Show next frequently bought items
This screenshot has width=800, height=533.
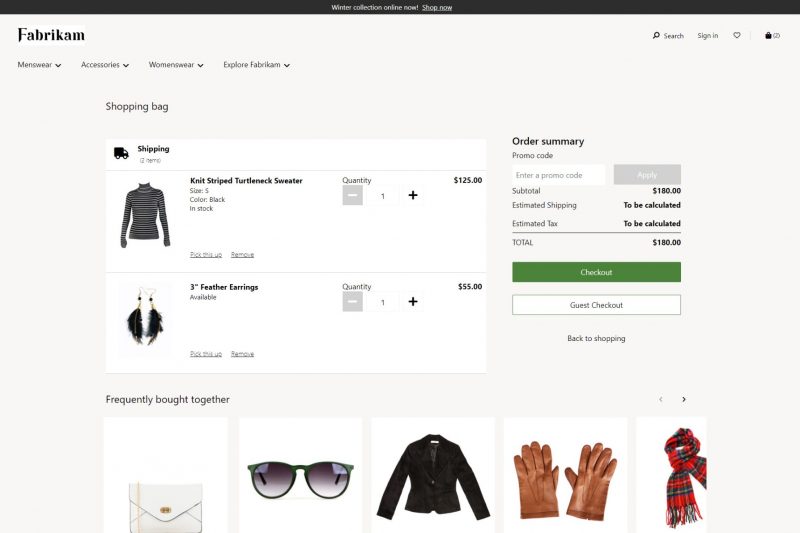[684, 399]
